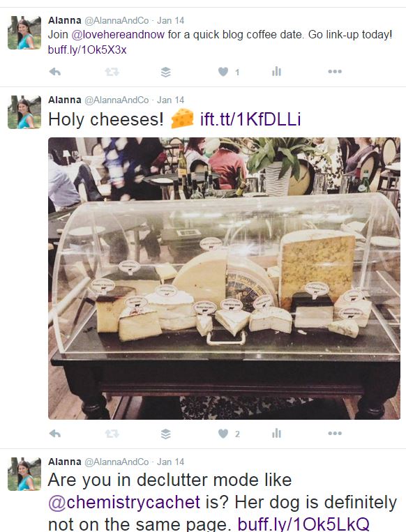The height and width of the screenshot is (532, 406).
Task: Open the cheese display photo
Action: [224, 278]
